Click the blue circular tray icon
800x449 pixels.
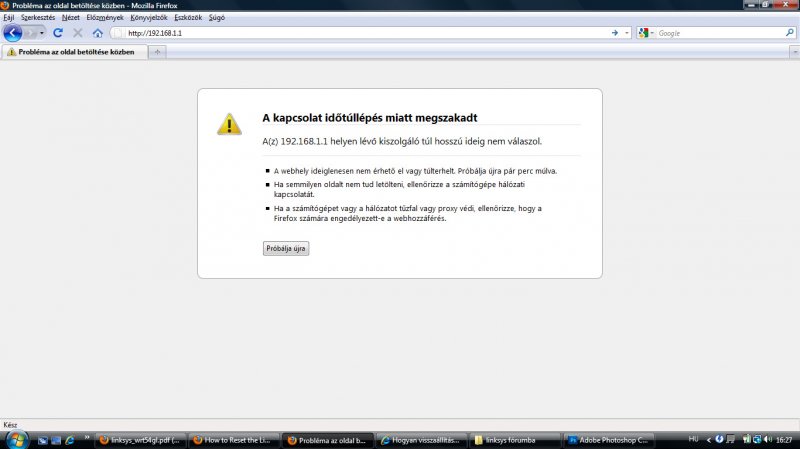tap(719, 439)
